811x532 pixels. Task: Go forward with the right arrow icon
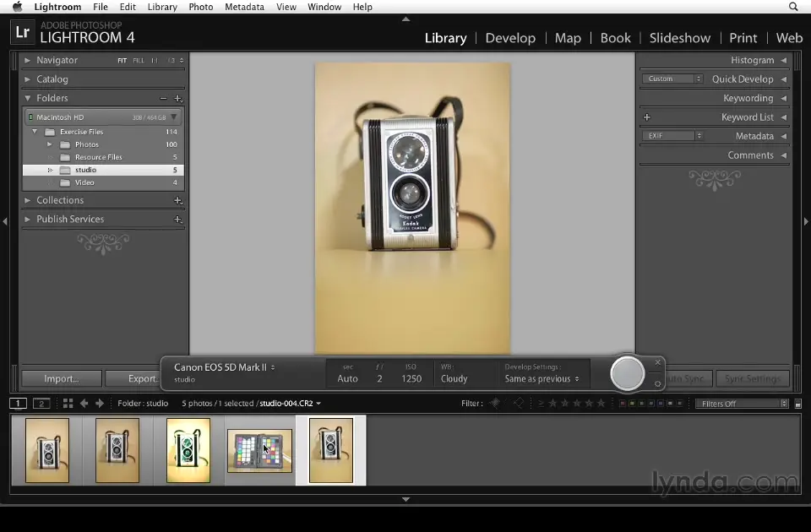click(100, 404)
